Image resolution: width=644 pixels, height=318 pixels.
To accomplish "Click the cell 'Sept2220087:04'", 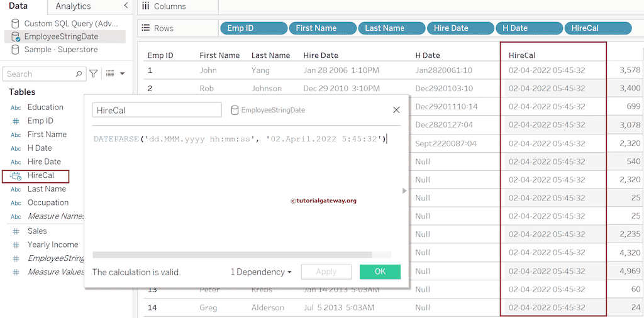I will point(446,144).
